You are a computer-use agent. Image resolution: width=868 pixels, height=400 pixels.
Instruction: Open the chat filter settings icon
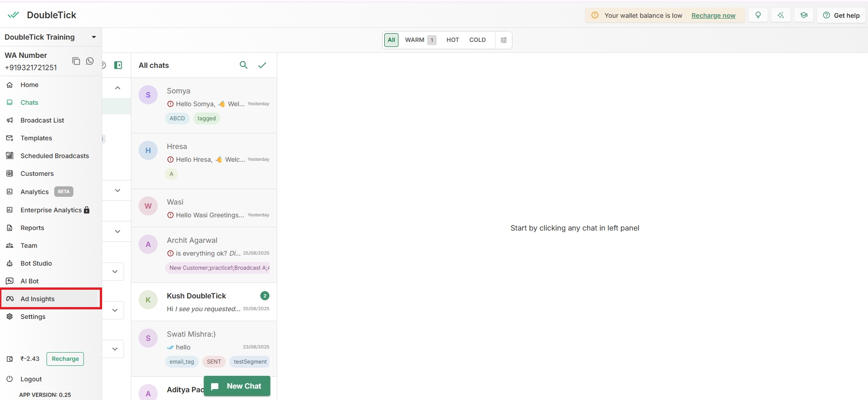click(x=503, y=40)
